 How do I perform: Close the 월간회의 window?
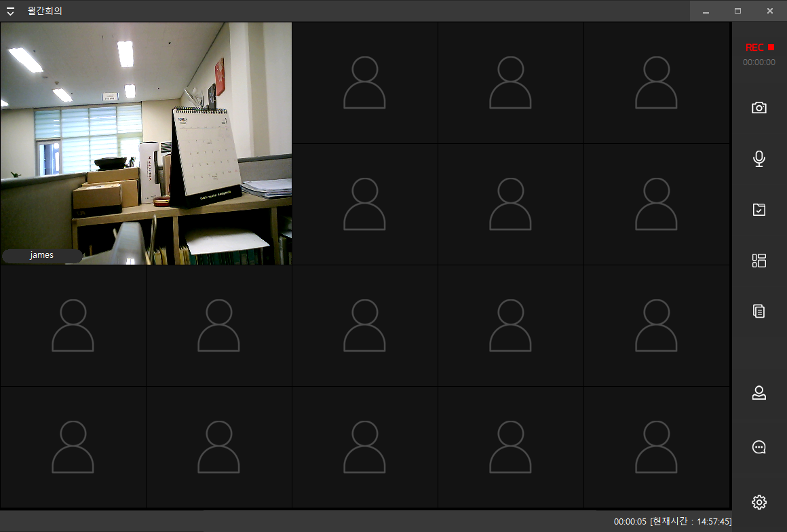(x=770, y=11)
